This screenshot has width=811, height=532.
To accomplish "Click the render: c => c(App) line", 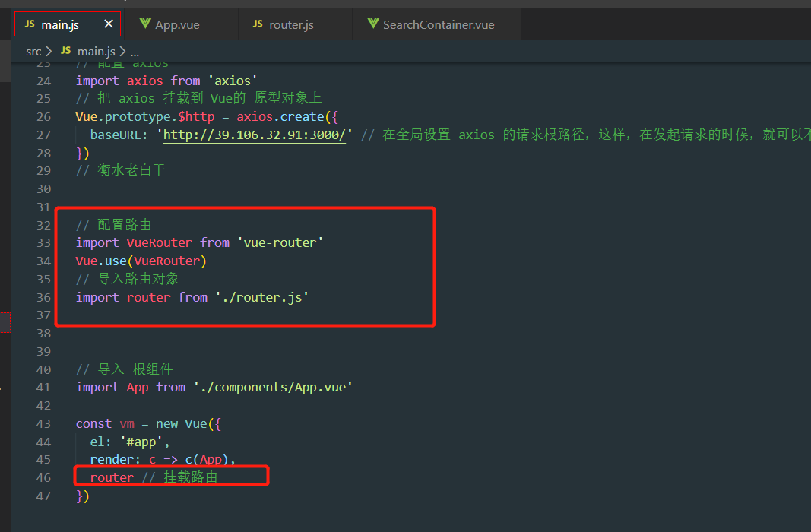I will (163, 460).
